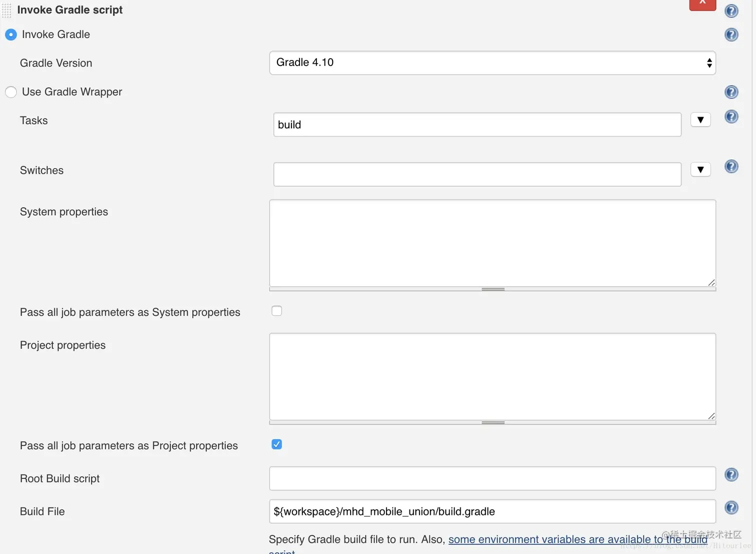Click the 'Gradle Version' label

[56, 63]
